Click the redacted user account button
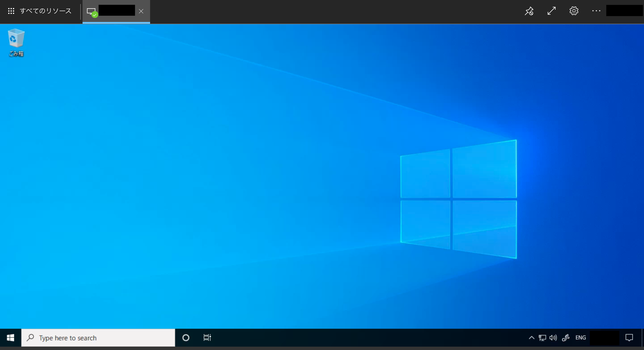644x350 pixels. pos(624,11)
